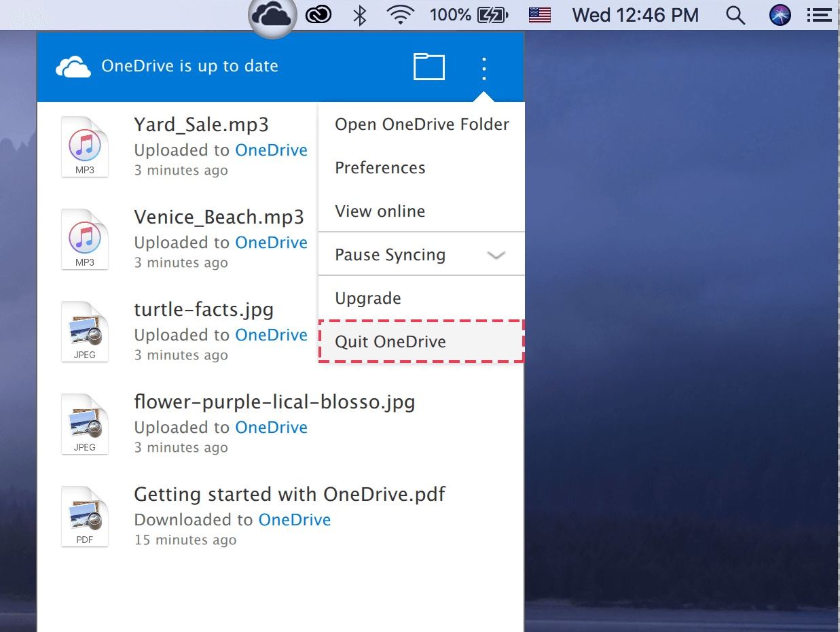Select View online menu entry
This screenshot has width=840, height=632.
point(380,211)
